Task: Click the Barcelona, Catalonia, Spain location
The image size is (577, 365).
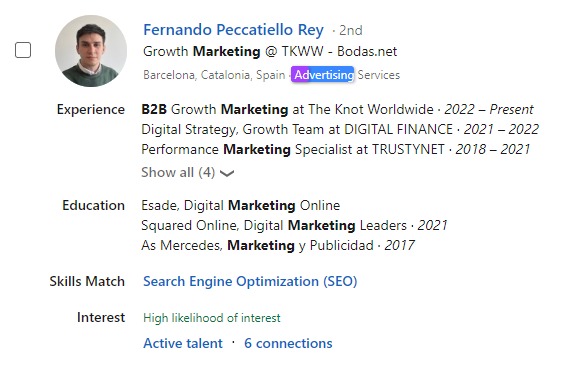Action: pyautogui.click(x=214, y=75)
